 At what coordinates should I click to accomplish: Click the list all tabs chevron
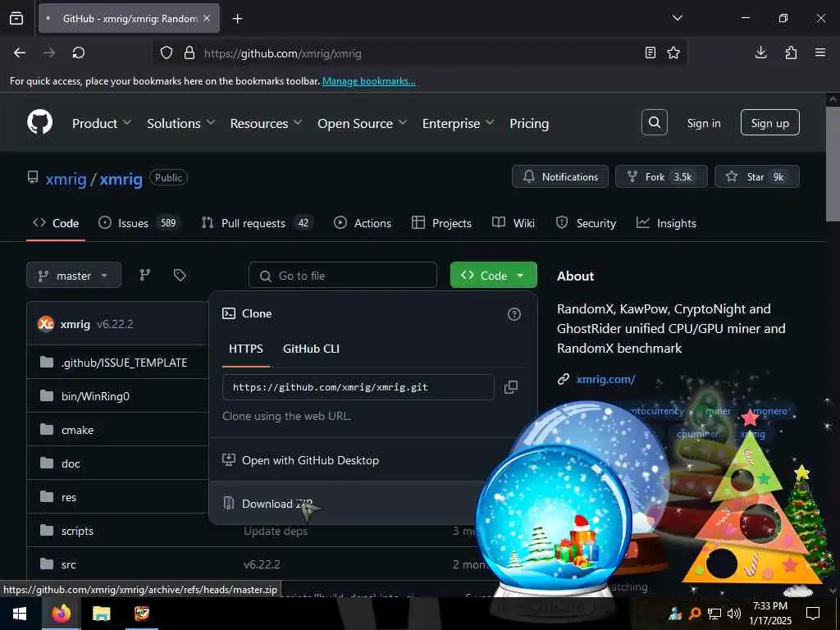click(677, 18)
